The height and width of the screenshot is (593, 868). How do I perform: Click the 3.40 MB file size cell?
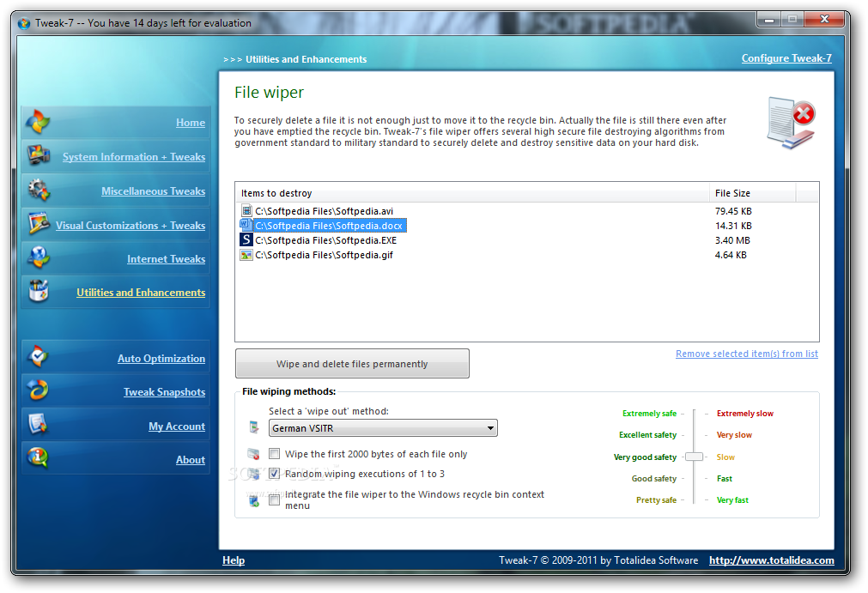[x=732, y=240]
